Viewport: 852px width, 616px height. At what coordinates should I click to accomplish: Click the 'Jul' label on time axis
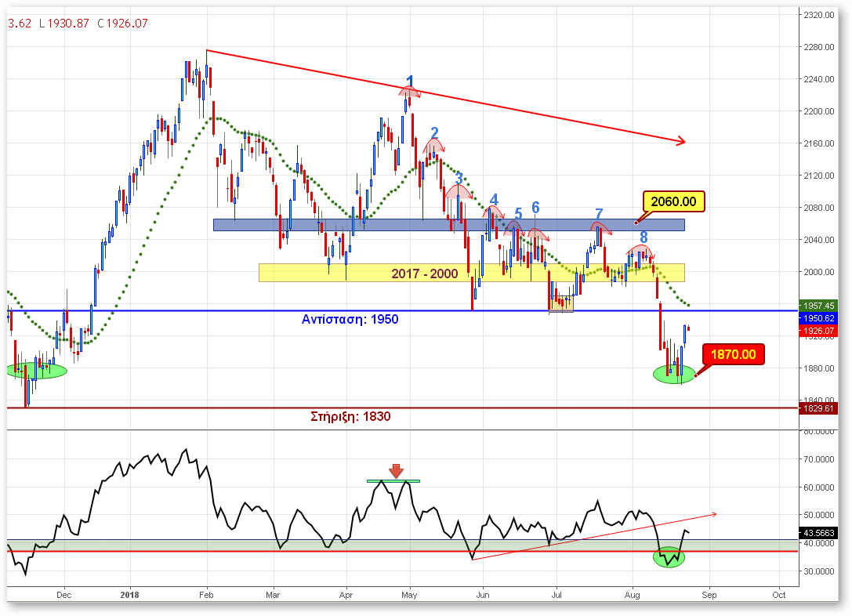557,595
